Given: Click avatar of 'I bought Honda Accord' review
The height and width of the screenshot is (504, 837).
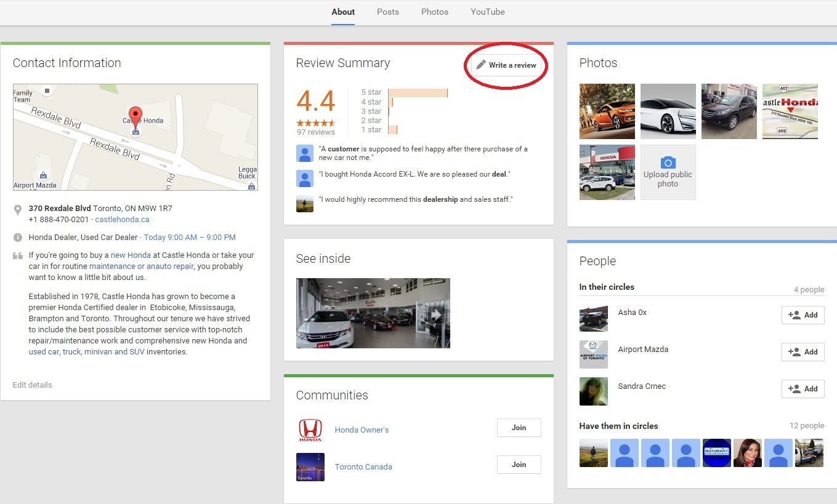Looking at the screenshot, I should click(305, 178).
